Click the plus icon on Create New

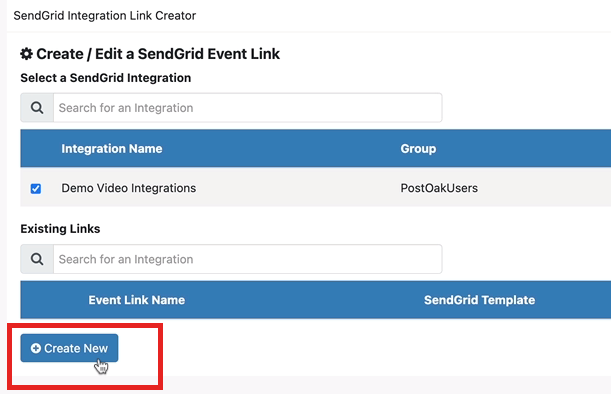click(36, 348)
